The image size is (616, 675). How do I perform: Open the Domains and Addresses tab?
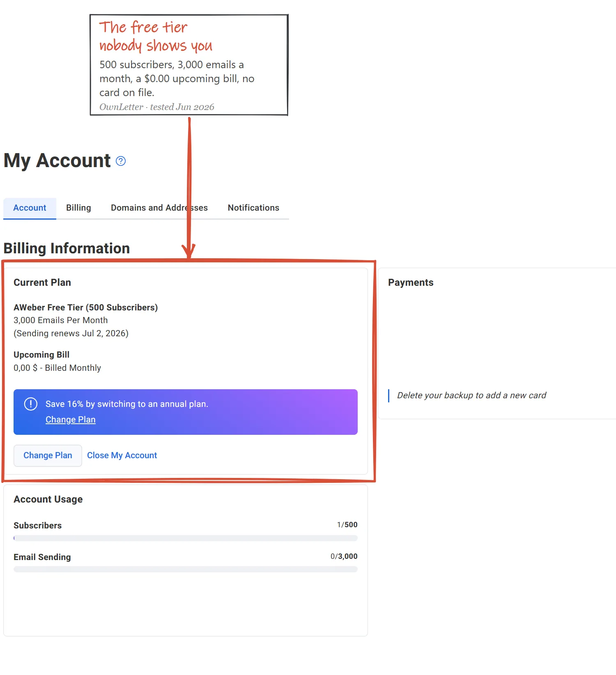coord(159,208)
